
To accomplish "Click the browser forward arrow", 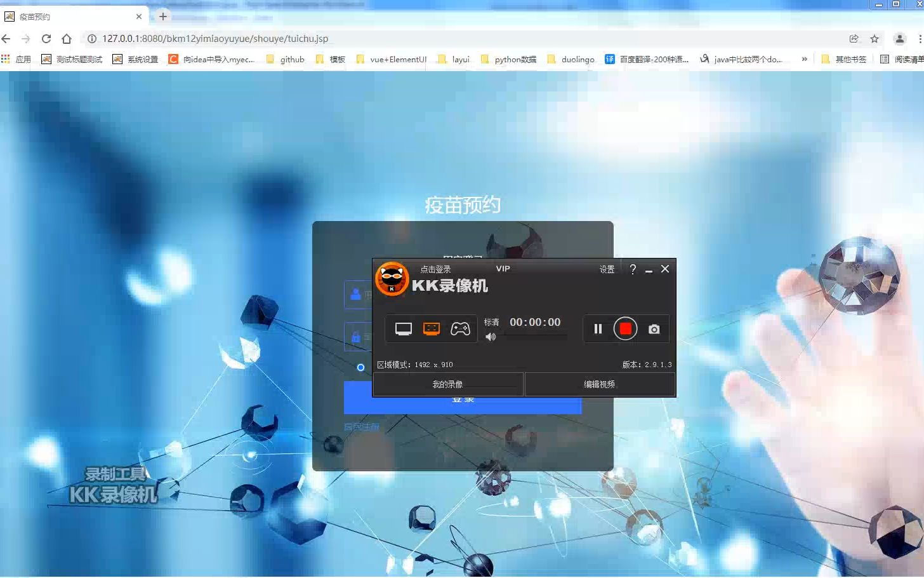I will (26, 39).
